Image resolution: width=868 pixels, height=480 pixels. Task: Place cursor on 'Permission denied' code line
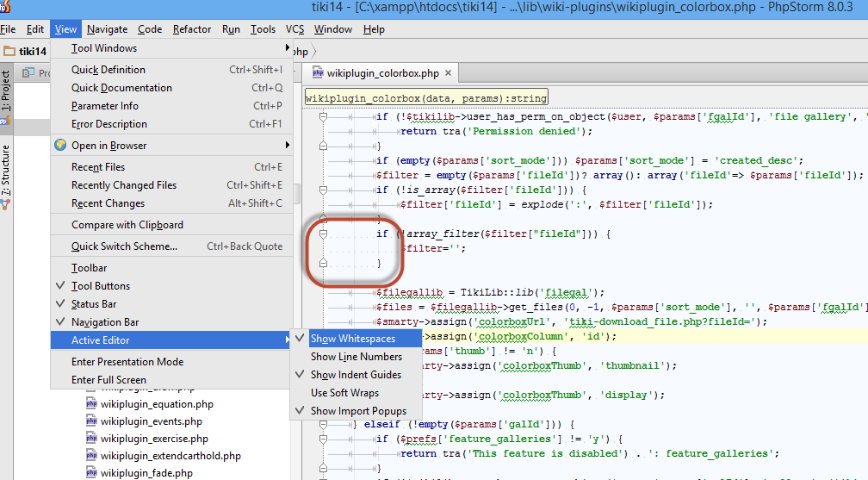point(496,131)
